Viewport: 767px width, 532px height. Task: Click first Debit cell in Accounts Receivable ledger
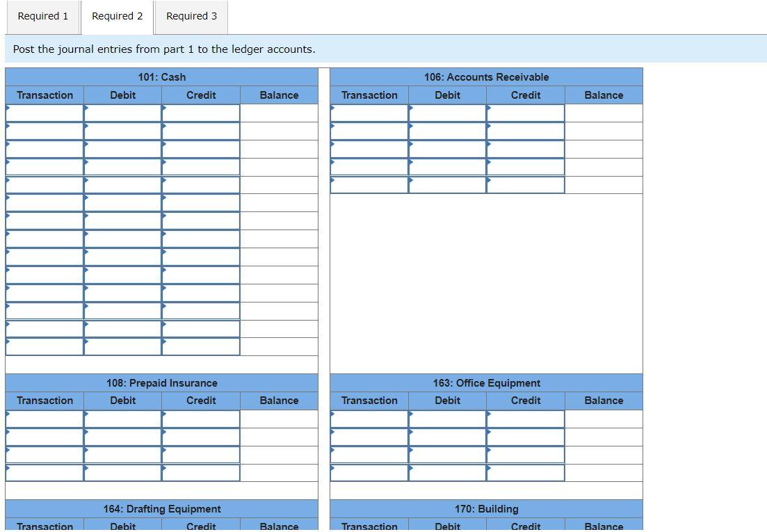448,113
